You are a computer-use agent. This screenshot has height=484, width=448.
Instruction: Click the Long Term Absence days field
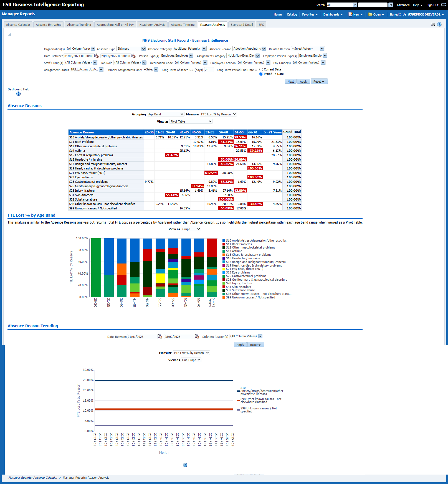tap(209, 70)
